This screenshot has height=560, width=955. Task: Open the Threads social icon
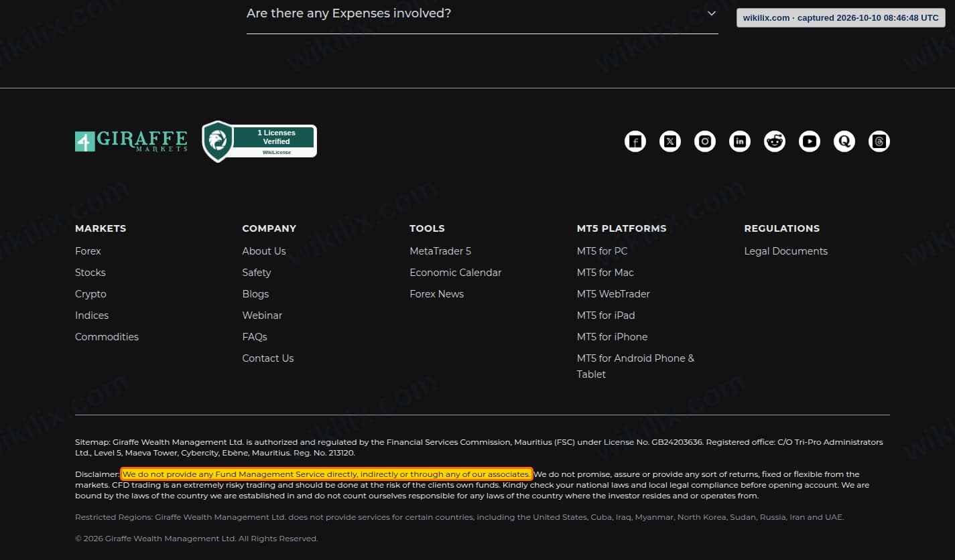pos(879,141)
